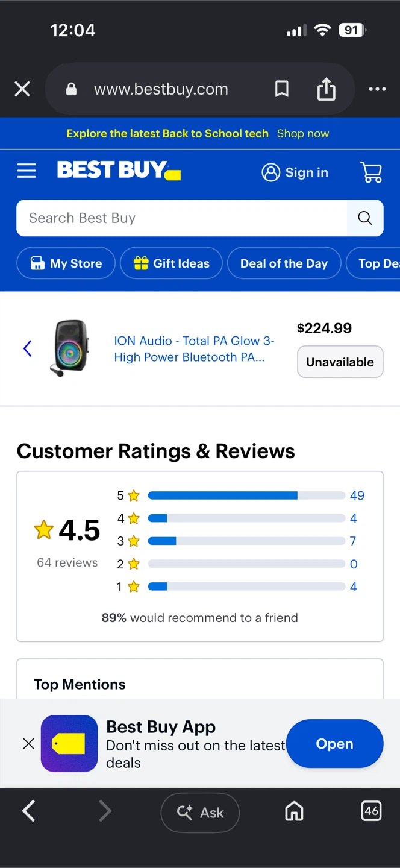Go back using product chevron arrow
Image resolution: width=400 pixels, height=868 pixels.
27,348
